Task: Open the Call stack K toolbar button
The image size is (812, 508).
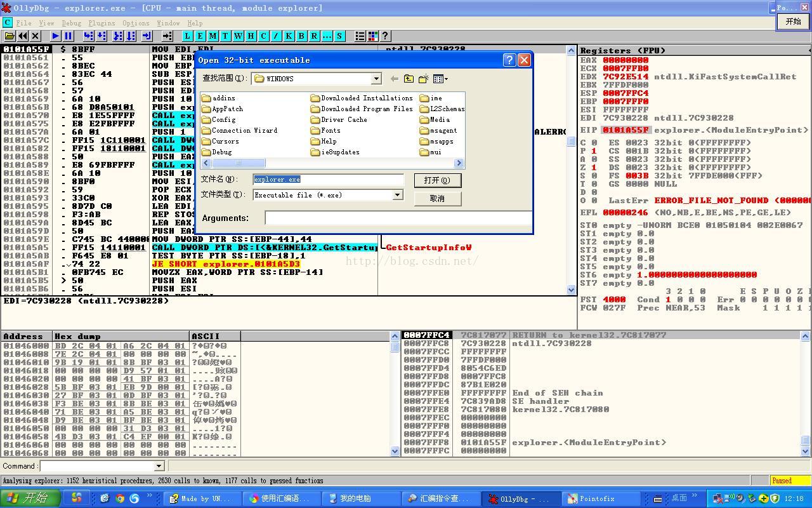Action: coord(289,36)
